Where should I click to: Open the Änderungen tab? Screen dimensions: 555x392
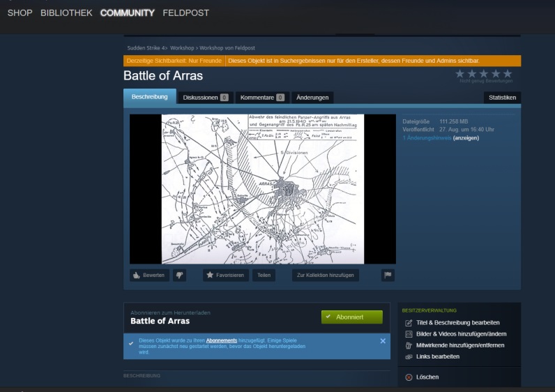312,98
